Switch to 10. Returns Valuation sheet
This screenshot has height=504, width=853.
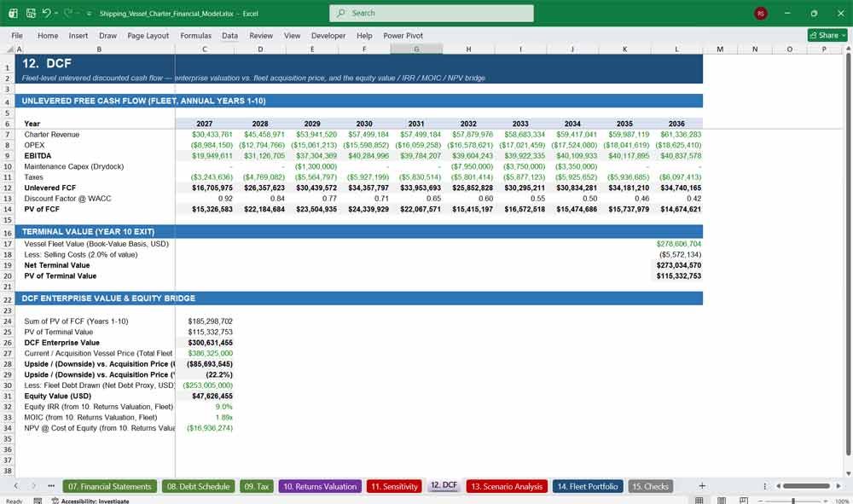(320, 487)
